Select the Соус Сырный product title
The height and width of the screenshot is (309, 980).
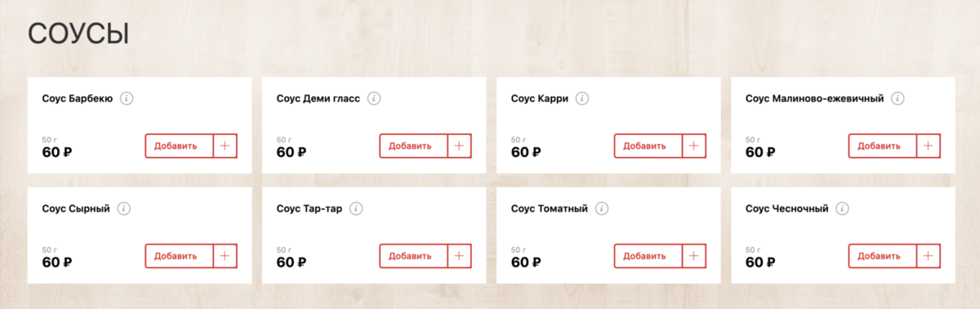pyautogui.click(x=76, y=208)
